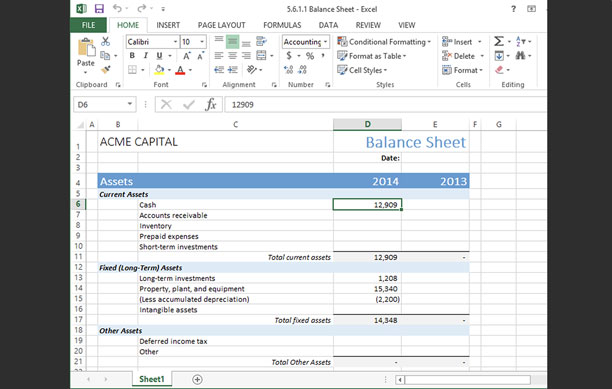Switch to the PAGE LAYOUT tab
This screenshot has height=389, width=612.
click(221, 25)
